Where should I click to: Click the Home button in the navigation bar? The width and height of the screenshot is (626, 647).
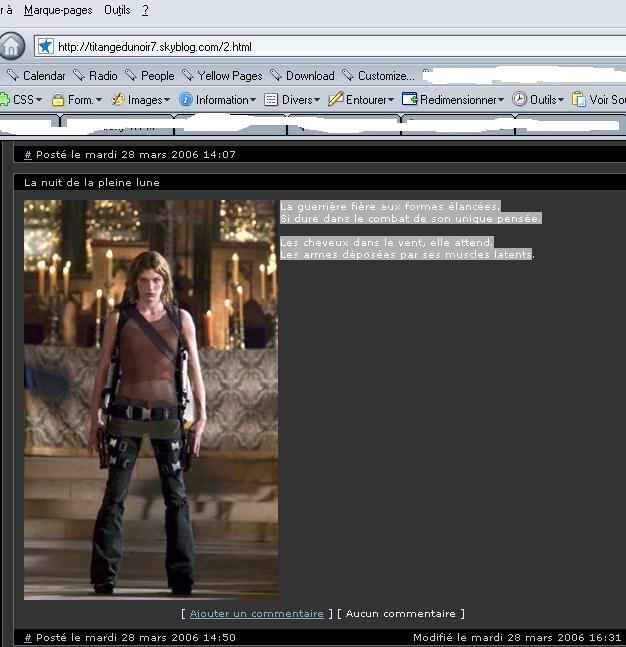[11, 46]
